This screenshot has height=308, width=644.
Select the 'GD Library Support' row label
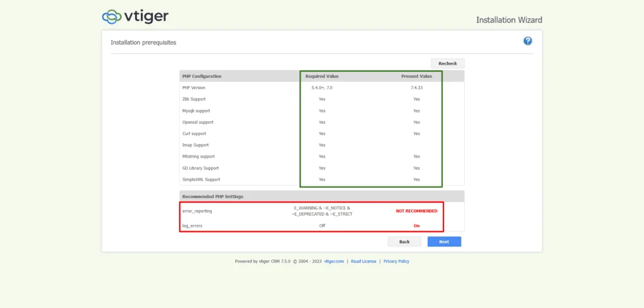pyautogui.click(x=201, y=168)
